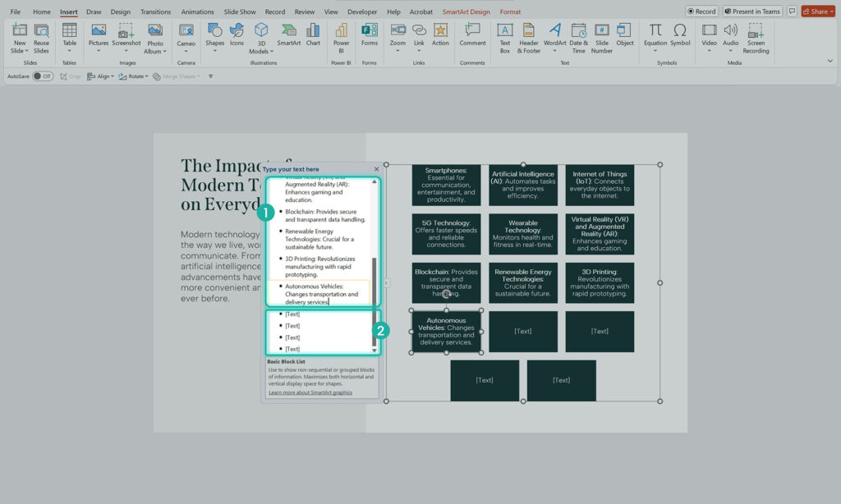Insert an Object
The height and width of the screenshot is (504, 841).
624,34
